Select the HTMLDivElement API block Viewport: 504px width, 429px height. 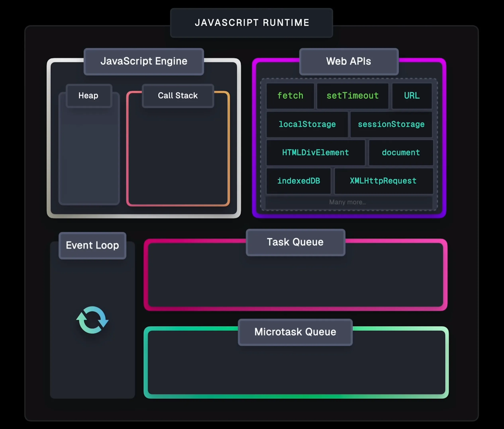315,152
